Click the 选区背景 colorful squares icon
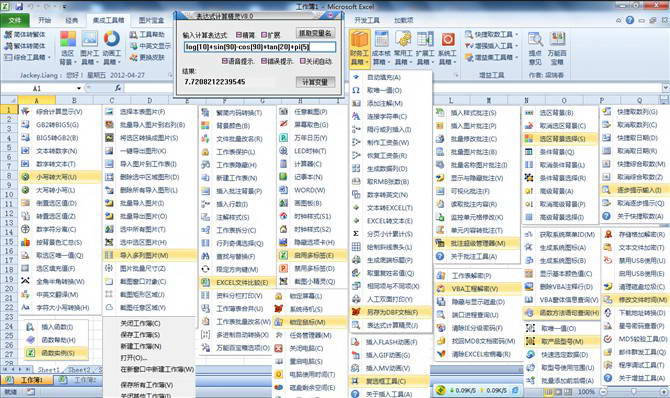 pyautogui.click(x=68, y=39)
